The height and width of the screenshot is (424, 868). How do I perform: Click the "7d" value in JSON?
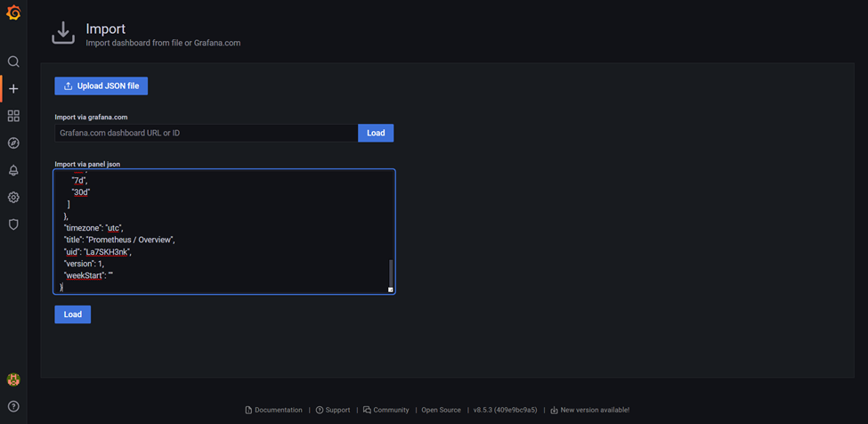80,181
